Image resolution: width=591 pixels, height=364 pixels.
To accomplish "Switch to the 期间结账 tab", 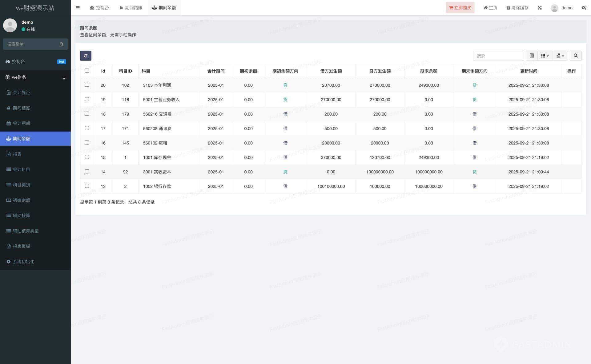I will tap(131, 8).
